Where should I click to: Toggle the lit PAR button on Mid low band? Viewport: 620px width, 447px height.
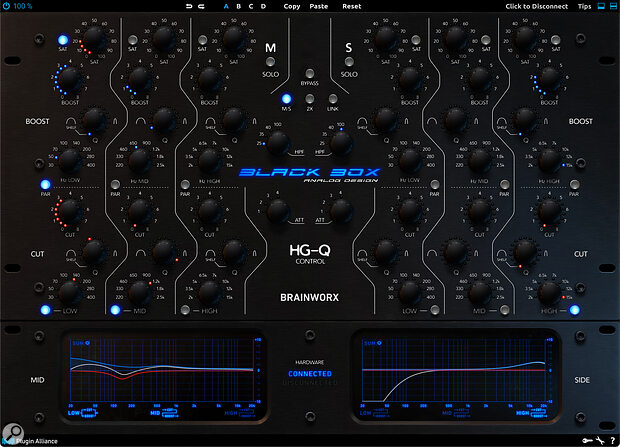coord(45,184)
